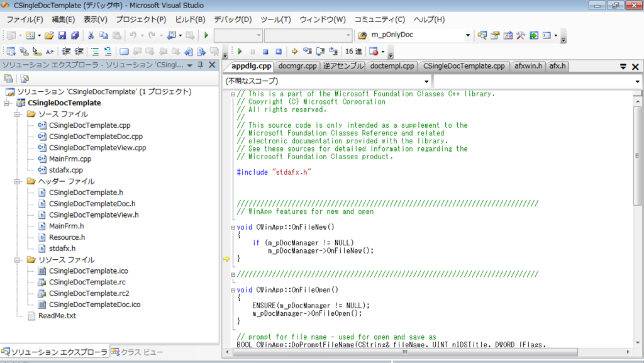Click the Navigate Backward icon

(x=171, y=36)
